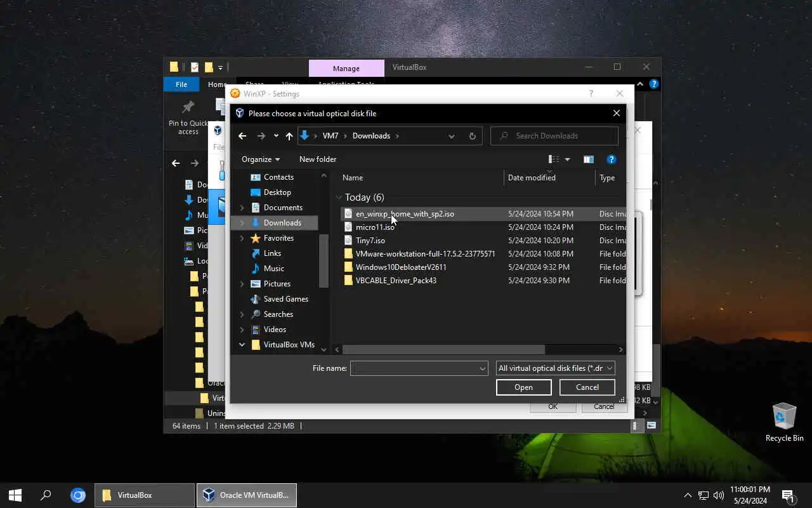
Task: Toggle the preview pane icon
Action: click(x=588, y=159)
